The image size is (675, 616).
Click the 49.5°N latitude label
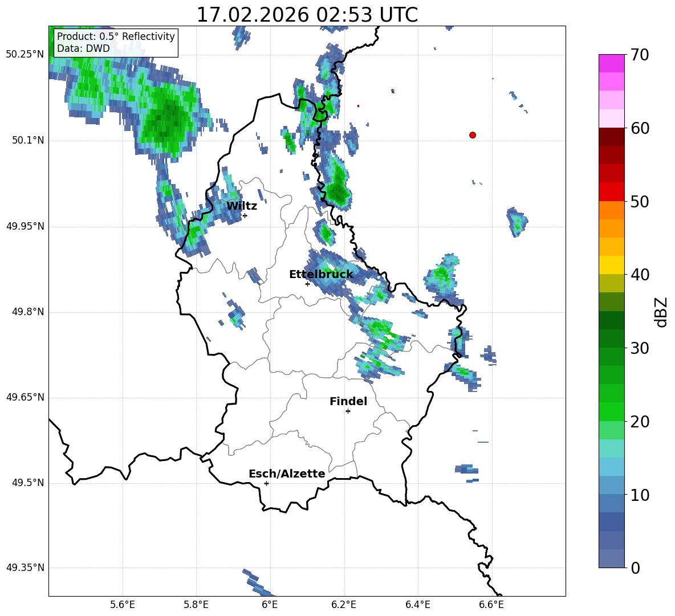coord(28,483)
